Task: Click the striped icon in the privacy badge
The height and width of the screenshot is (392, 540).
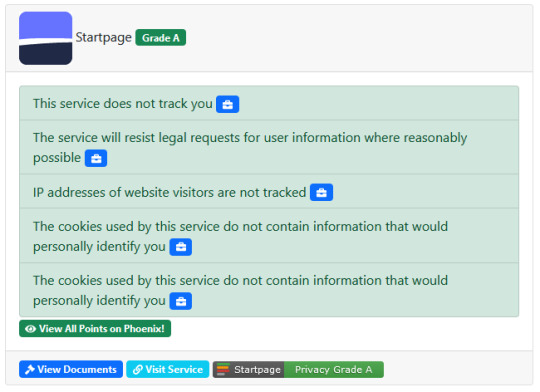Action: 223,370
